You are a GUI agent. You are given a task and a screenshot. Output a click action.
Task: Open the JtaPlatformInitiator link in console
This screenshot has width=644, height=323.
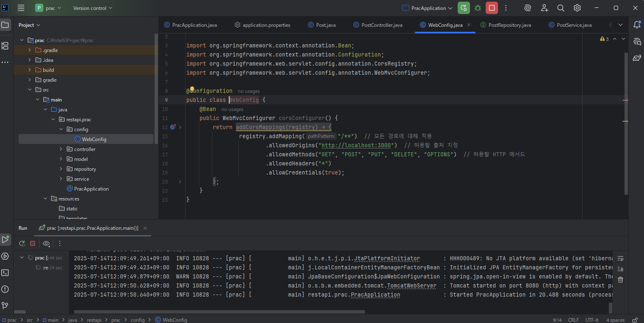pos(387,258)
